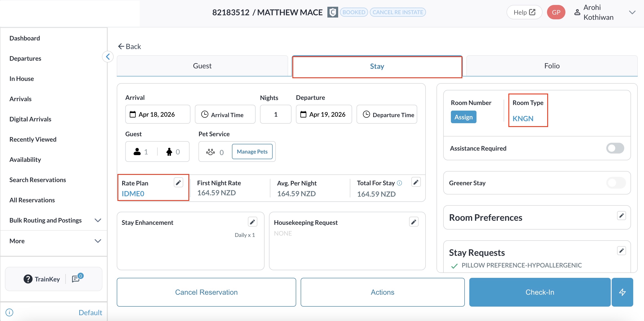The width and height of the screenshot is (644, 321).
Task: Click the Default link
Action: (x=90, y=312)
